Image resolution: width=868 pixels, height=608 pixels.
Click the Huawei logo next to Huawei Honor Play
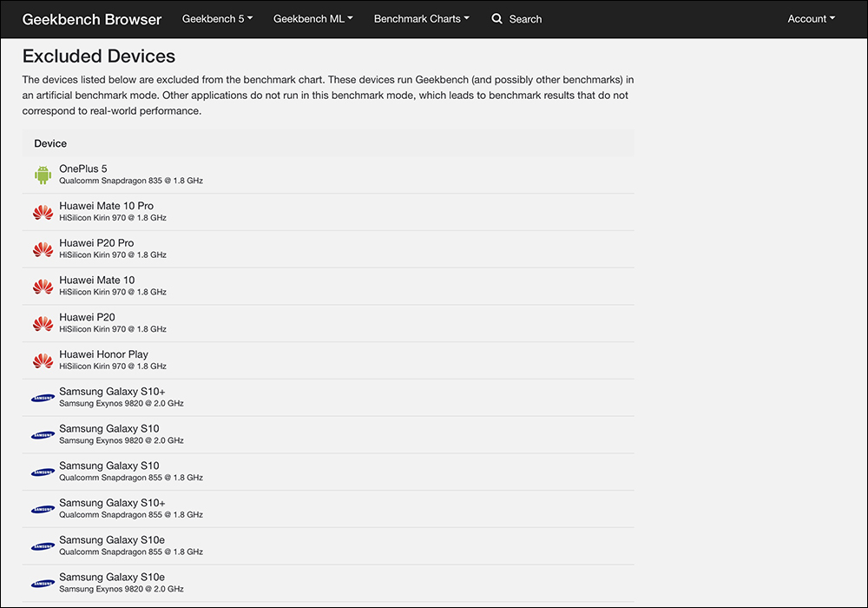pyautogui.click(x=43, y=360)
